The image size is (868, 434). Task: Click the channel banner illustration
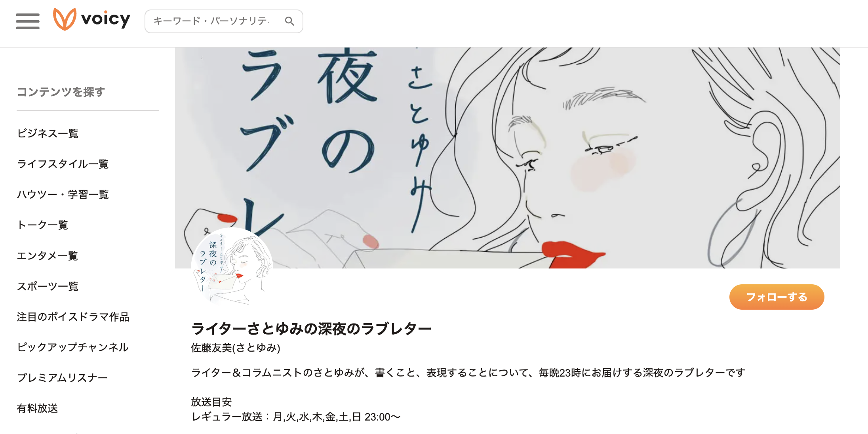pyautogui.click(x=507, y=158)
